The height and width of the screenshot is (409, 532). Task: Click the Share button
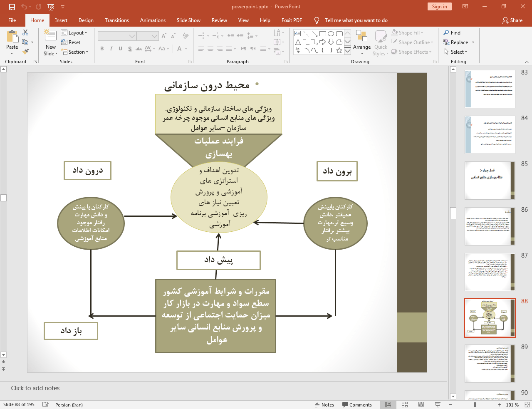(x=512, y=20)
